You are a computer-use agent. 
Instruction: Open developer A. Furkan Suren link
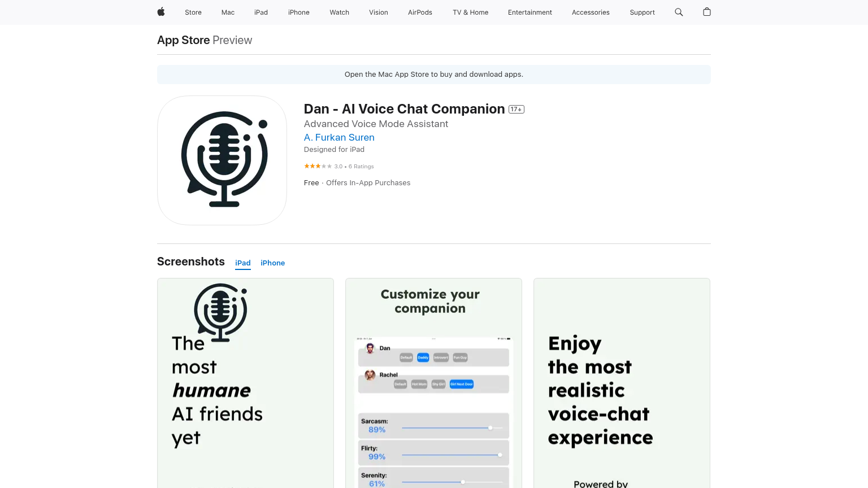coord(339,137)
